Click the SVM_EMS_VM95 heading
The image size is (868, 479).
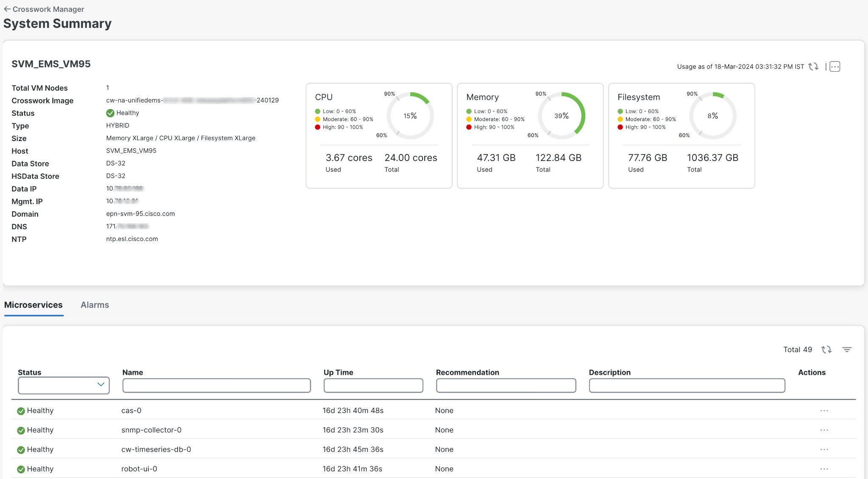(50, 64)
